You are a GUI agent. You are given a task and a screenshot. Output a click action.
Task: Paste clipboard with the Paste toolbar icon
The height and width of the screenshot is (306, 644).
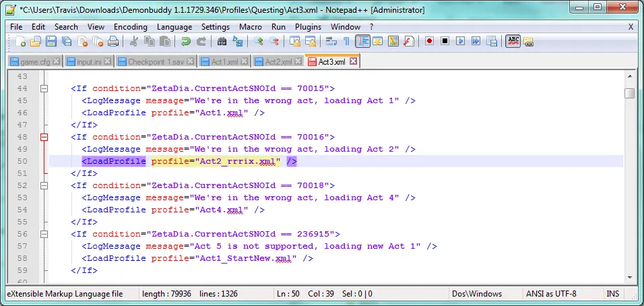point(164,41)
